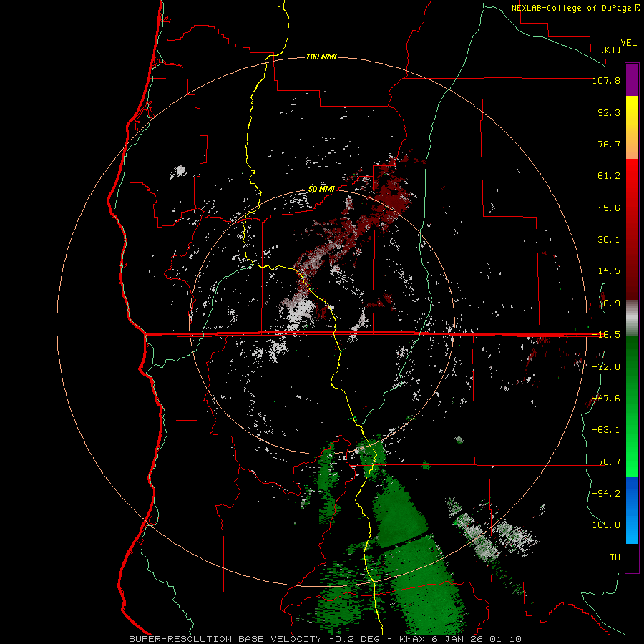644x644 pixels.
Task: Click the 30.1 legend value
Action: point(609,240)
